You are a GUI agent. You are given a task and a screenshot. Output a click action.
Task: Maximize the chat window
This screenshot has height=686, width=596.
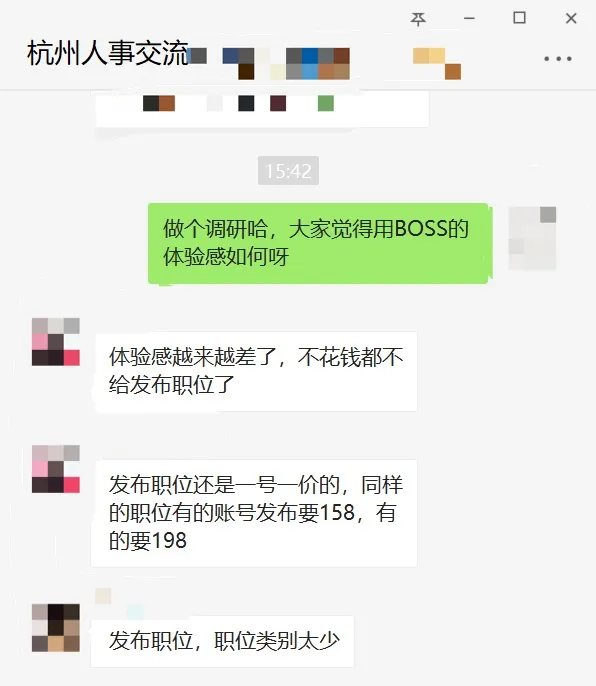point(519,18)
